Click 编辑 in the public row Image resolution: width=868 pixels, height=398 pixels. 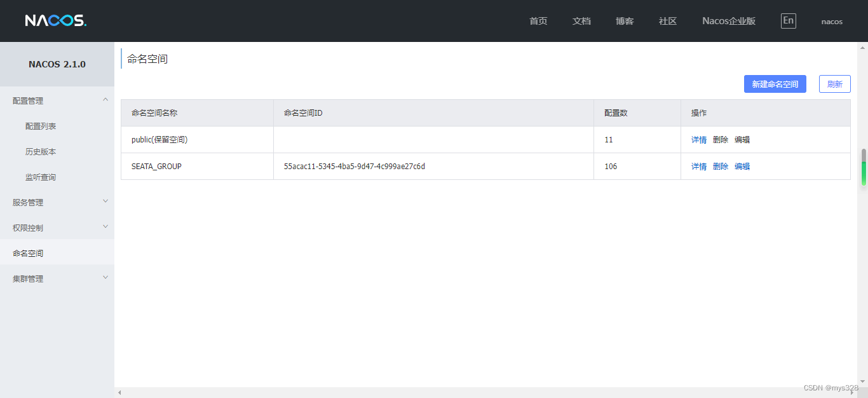coord(742,140)
